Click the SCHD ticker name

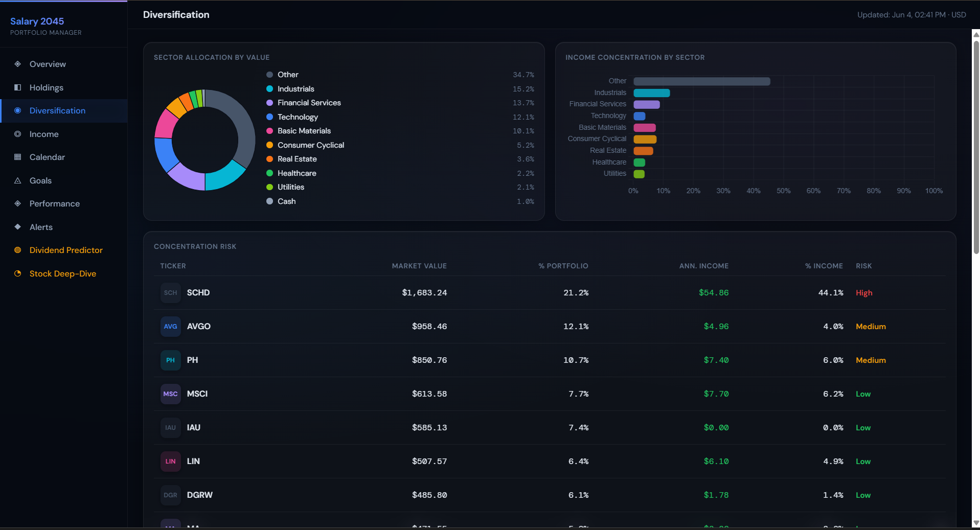tap(198, 292)
